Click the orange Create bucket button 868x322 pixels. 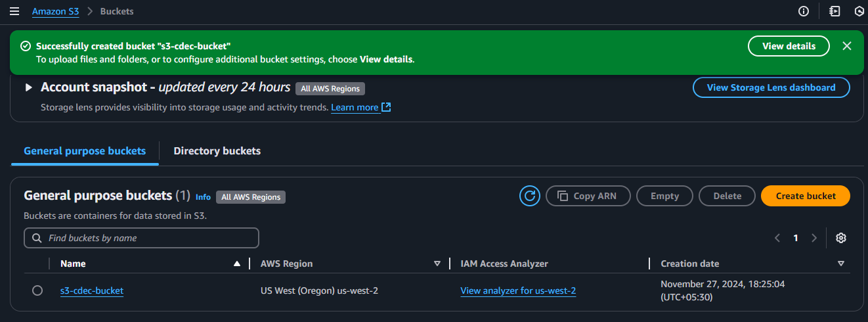(x=805, y=196)
